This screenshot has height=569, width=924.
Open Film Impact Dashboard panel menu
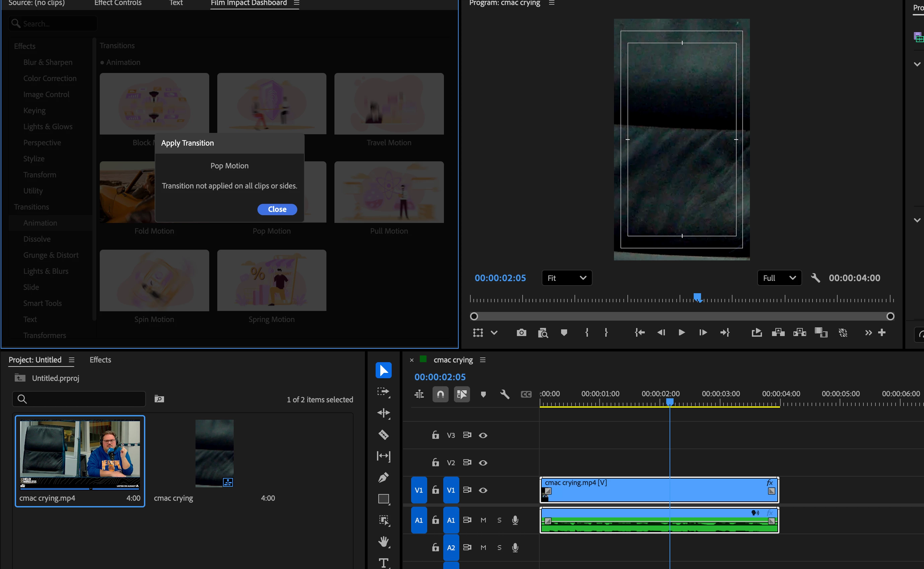pyautogui.click(x=297, y=3)
